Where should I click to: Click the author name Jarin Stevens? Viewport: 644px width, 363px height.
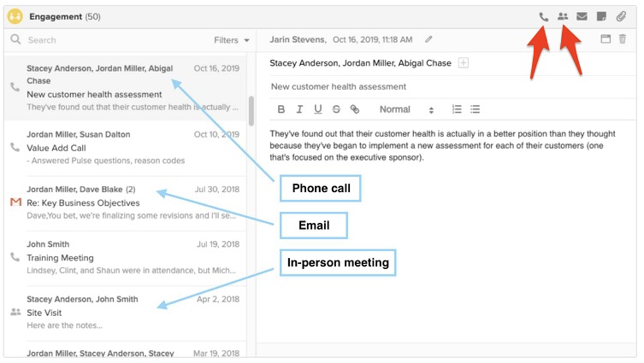pos(298,39)
